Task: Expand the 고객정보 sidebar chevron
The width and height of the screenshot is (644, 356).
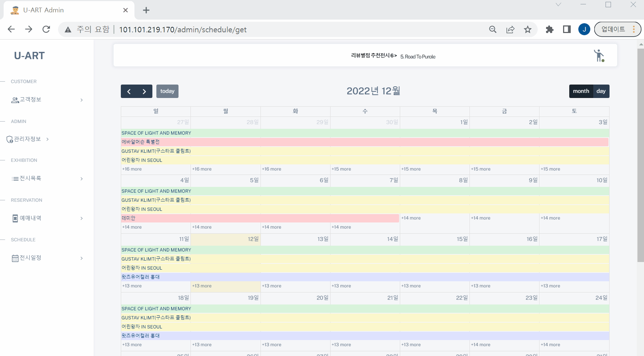Action: click(81, 100)
